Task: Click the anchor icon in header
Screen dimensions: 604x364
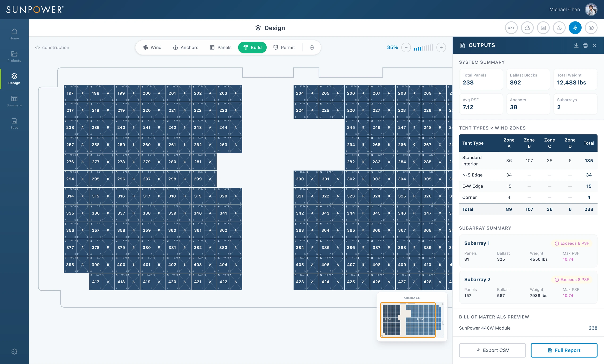Action: [x=559, y=28]
